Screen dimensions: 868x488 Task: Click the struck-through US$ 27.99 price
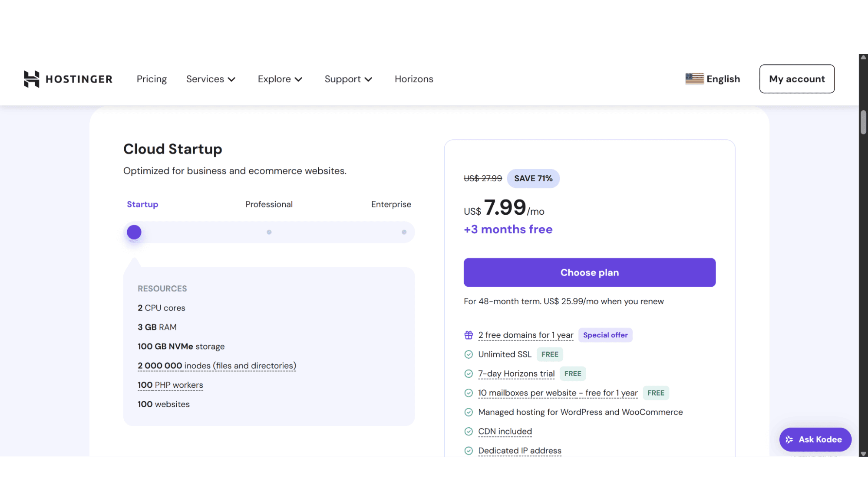pyautogui.click(x=482, y=178)
